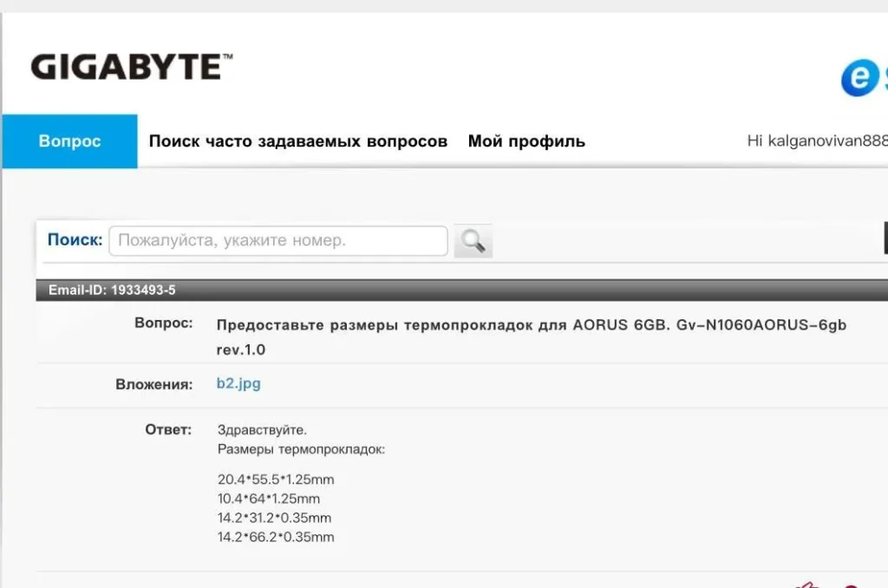Image resolution: width=888 pixels, height=588 pixels.
Task: Open the Мой профиль tab
Action: [x=526, y=141]
